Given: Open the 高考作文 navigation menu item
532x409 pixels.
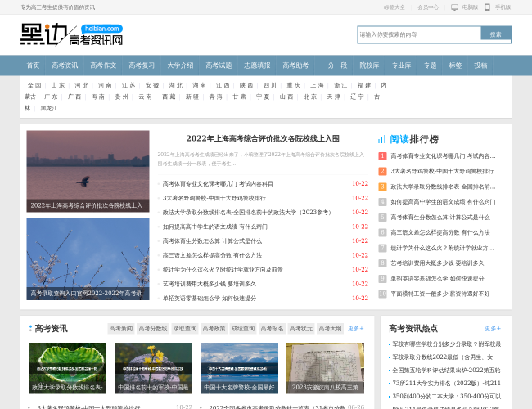Looking at the screenshot, I should pyautogui.click(x=103, y=65).
